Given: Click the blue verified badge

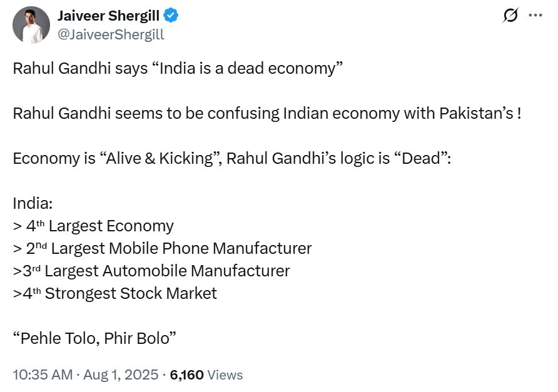Looking at the screenshot, I should tap(171, 16).
